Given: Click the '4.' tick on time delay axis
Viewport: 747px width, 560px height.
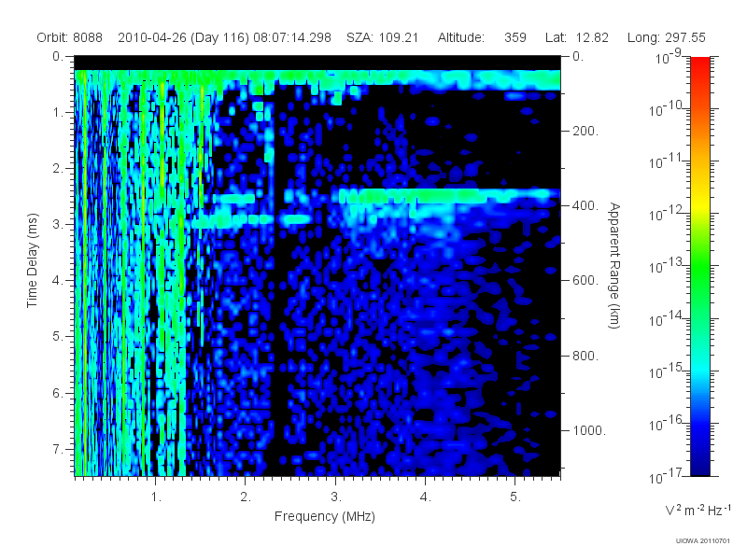Looking at the screenshot, I should pyautogui.click(x=58, y=281).
